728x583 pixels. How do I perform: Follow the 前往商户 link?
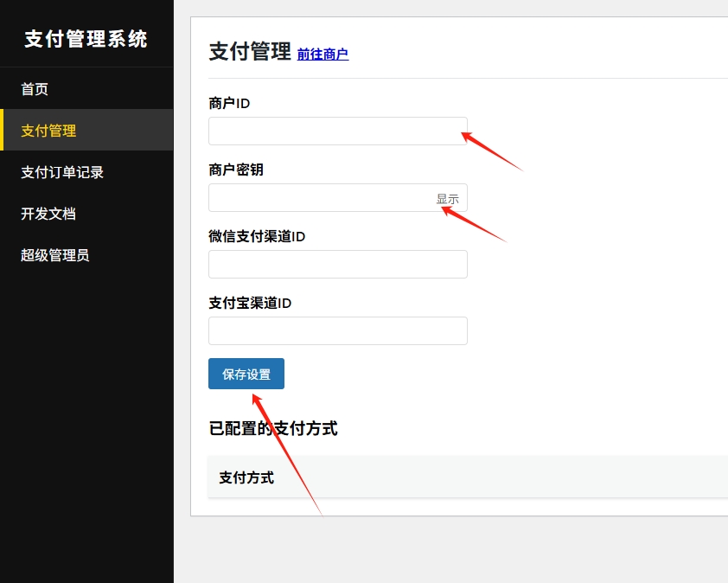[x=322, y=54]
